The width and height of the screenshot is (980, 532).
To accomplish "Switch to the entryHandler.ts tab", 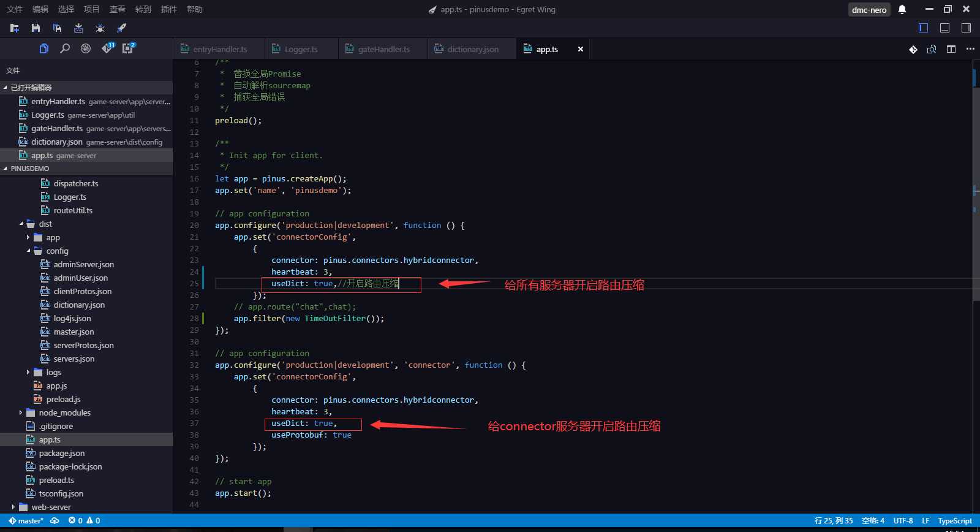I will 219,49.
